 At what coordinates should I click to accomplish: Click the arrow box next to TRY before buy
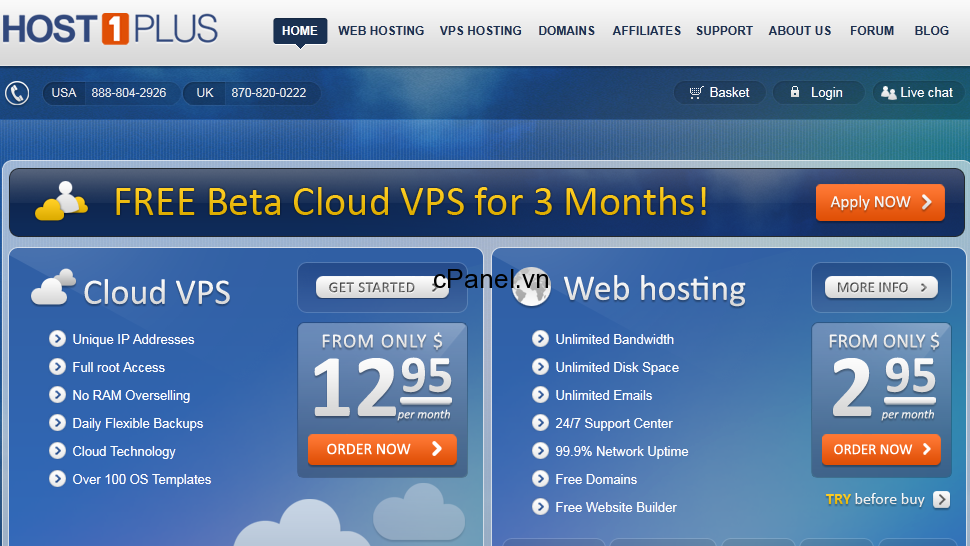(x=942, y=499)
